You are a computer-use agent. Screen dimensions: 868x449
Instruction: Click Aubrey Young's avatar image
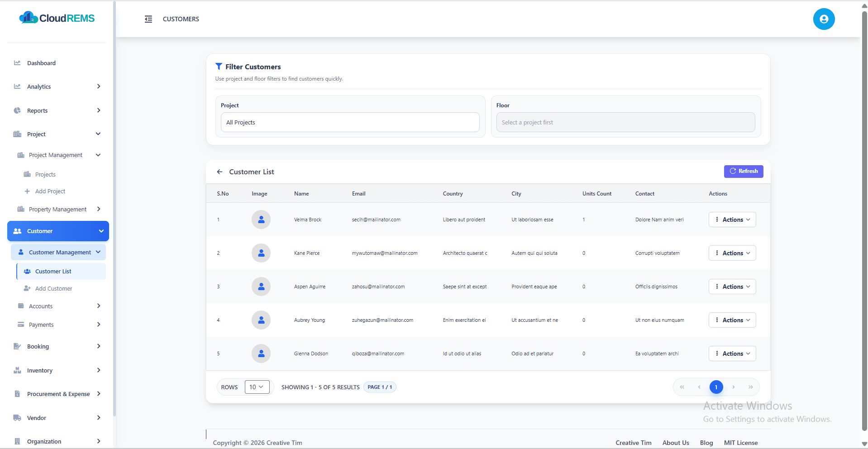tap(261, 320)
